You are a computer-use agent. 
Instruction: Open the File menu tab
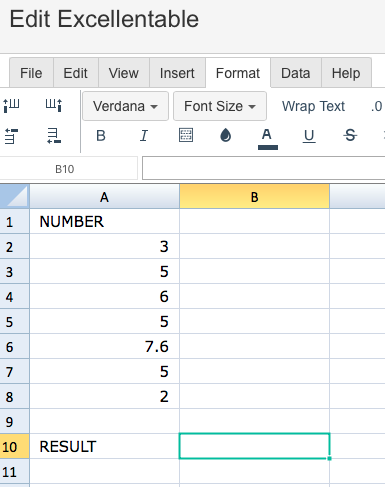click(31, 73)
